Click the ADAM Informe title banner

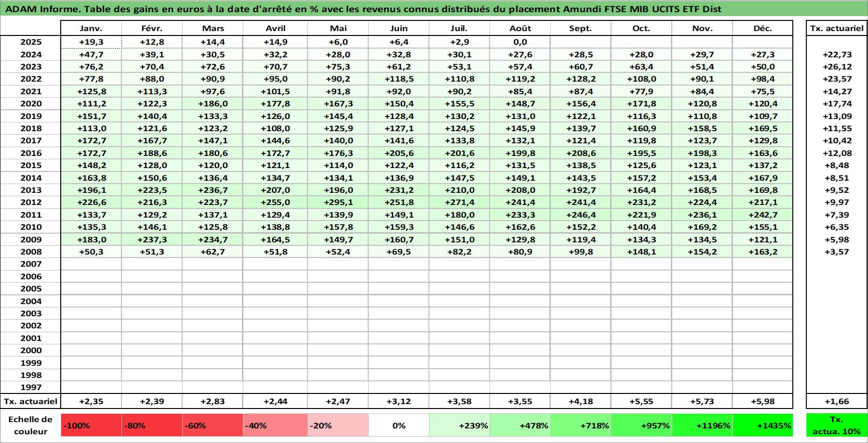434,9
